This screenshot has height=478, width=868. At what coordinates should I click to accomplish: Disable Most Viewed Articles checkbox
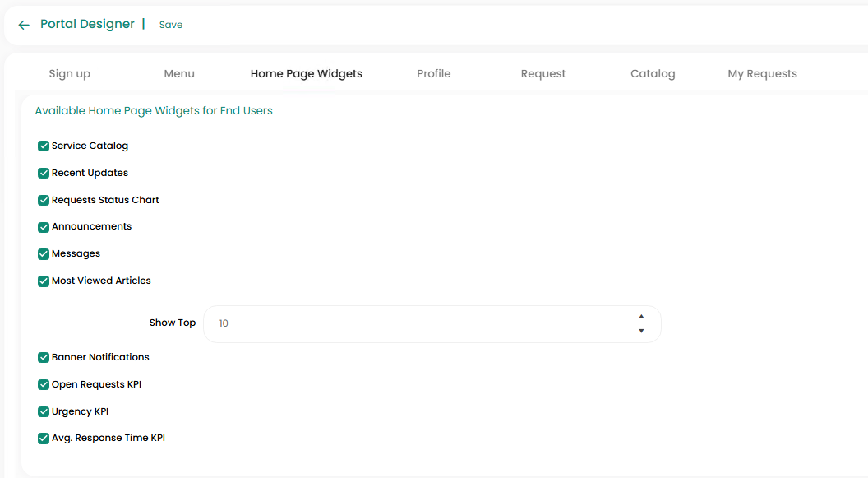pos(44,281)
